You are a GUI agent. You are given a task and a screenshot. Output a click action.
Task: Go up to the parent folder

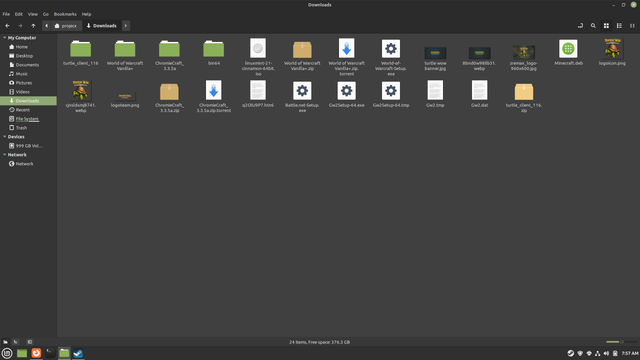pos(33,26)
